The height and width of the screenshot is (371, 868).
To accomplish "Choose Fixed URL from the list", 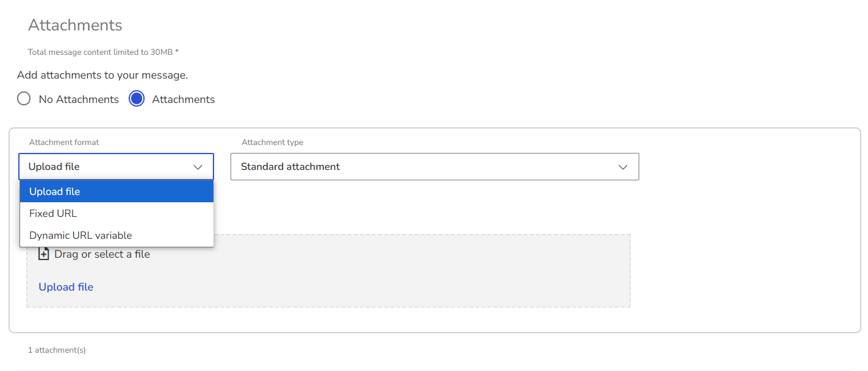I will 117,213.
